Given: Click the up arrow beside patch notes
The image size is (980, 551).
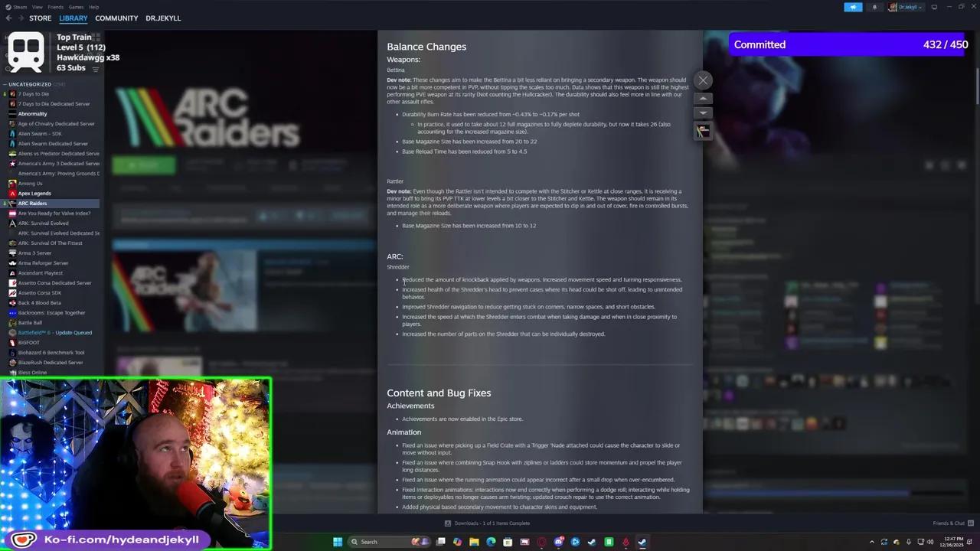Looking at the screenshot, I should (x=703, y=99).
